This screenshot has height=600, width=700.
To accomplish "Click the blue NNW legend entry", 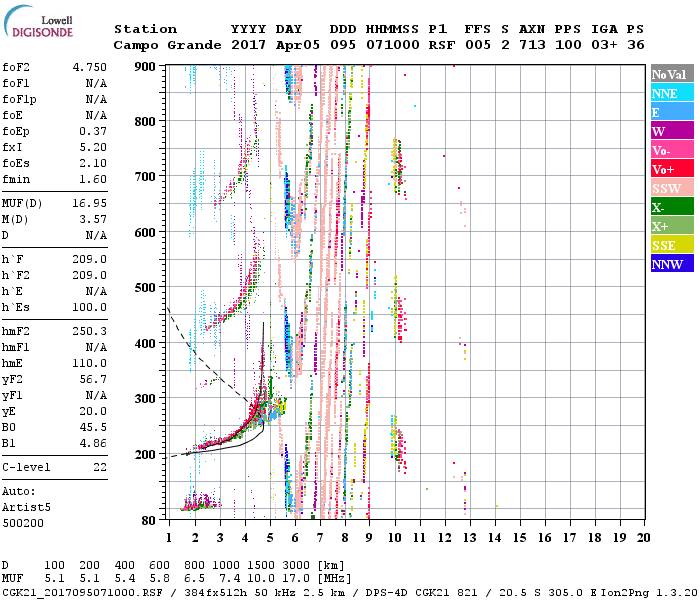I will pos(669,264).
